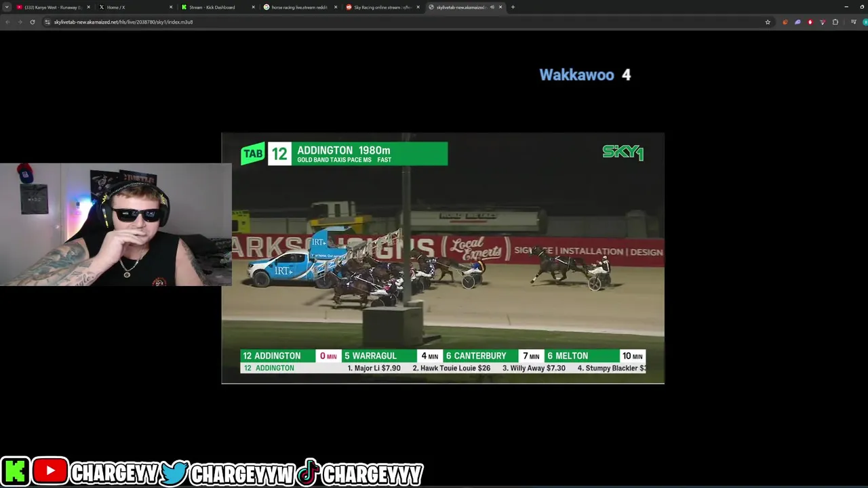Open the pink triangle extension icon

[x=823, y=22]
